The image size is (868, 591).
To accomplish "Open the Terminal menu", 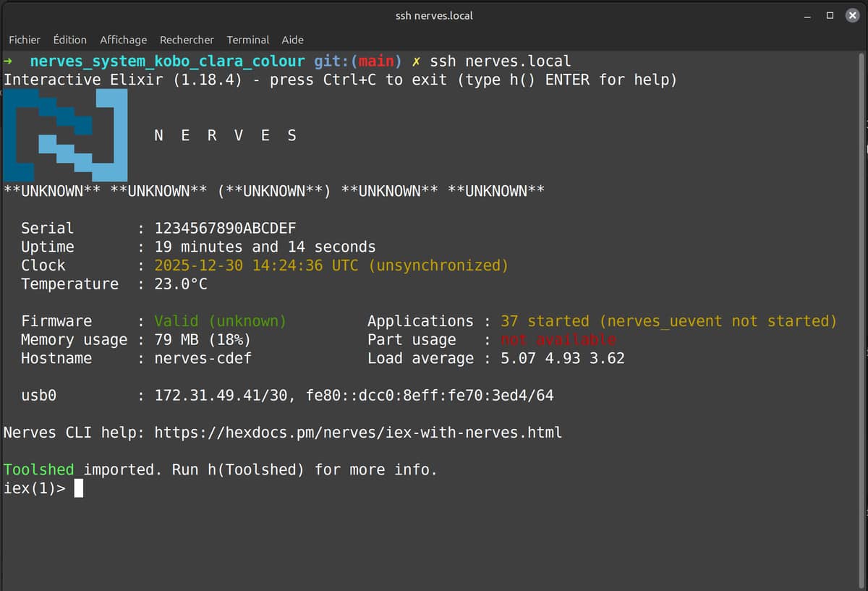I will (247, 40).
